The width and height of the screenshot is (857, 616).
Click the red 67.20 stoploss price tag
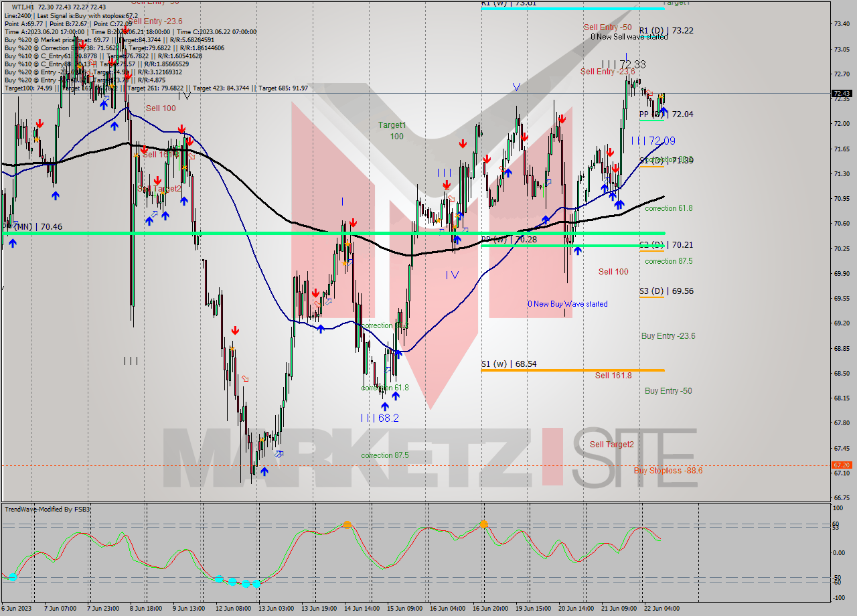pos(842,465)
